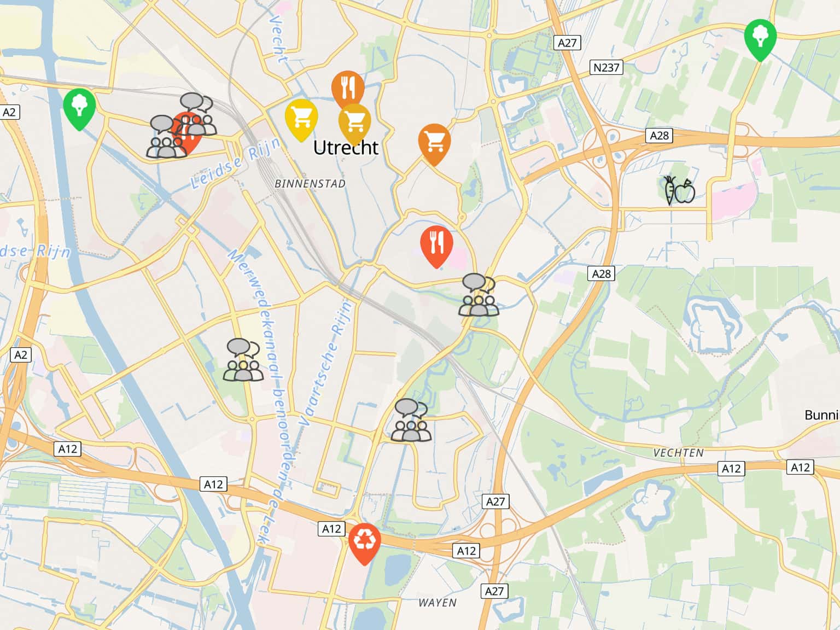Select the community group icon near Vaartsche Rijn
The image size is (840, 630).
pyautogui.click(x=411, y=420)
